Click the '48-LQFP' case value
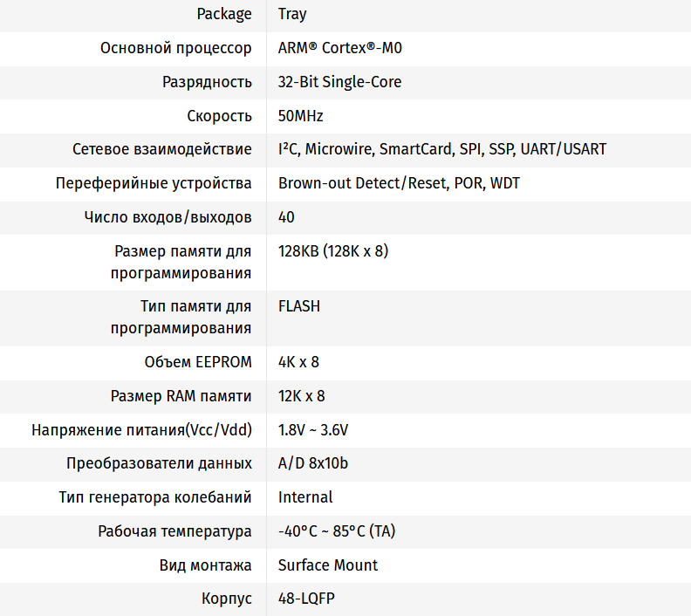The image size is (691, 616). point(306,599)
